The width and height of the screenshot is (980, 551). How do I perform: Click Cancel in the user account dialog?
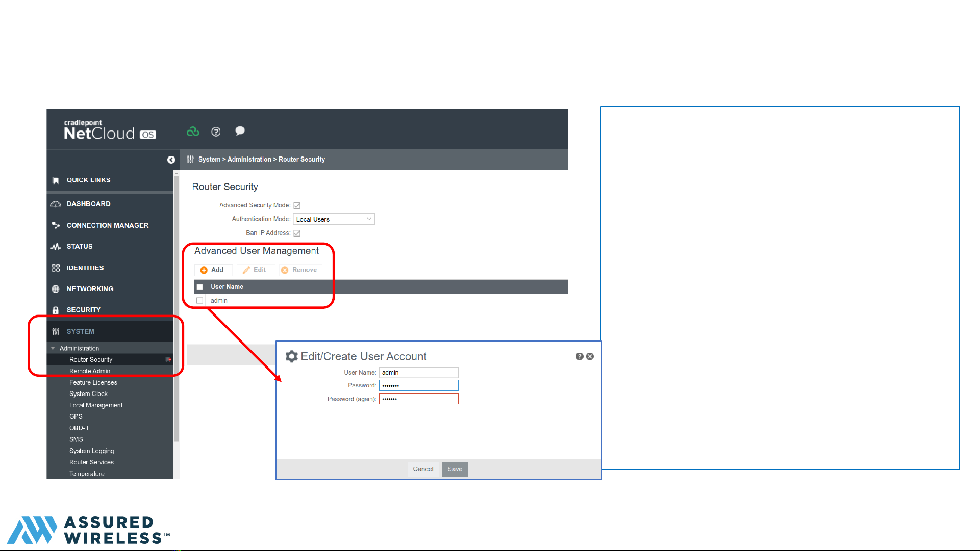point(423,469)
